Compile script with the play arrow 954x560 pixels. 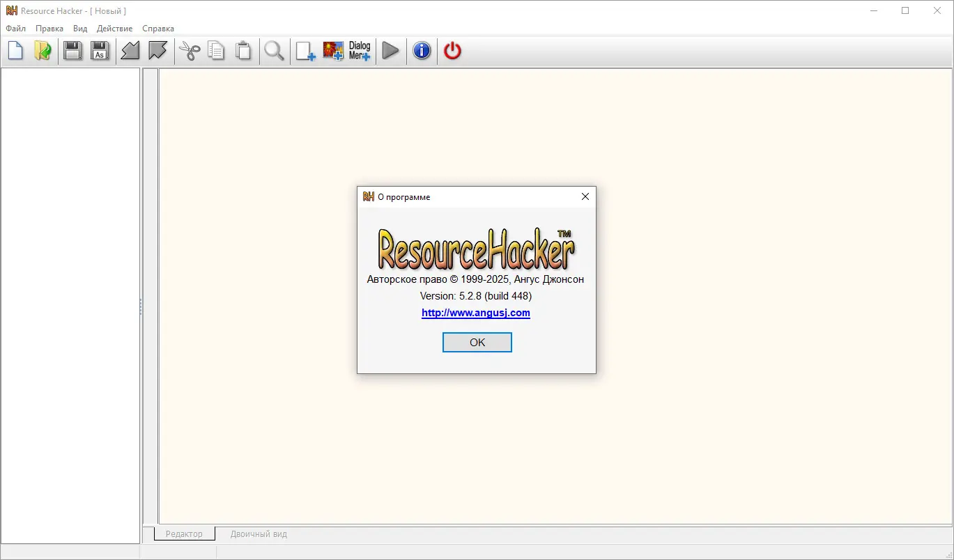[390, 51]
